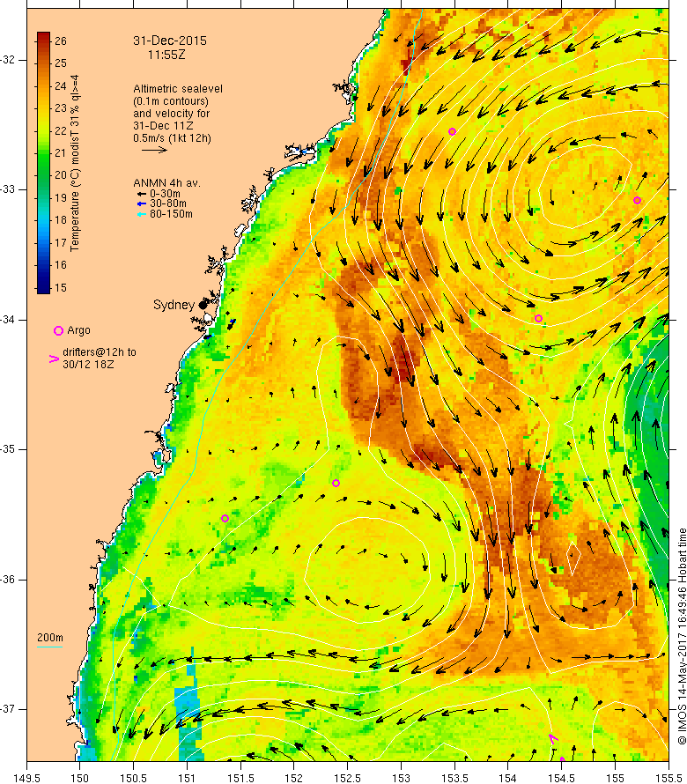Click the 151.5 longitude axis label

tap(240, 779)
